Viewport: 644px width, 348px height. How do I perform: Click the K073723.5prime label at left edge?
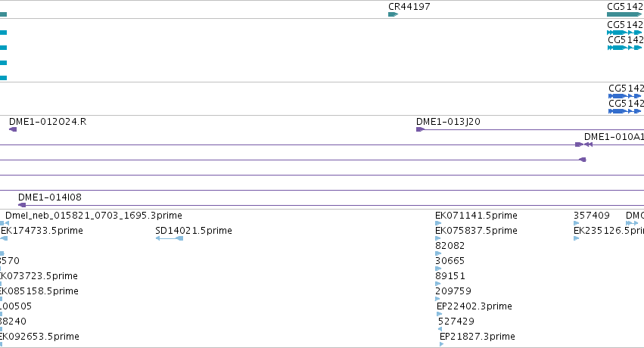pyautogui.click(x=39, y=276)
